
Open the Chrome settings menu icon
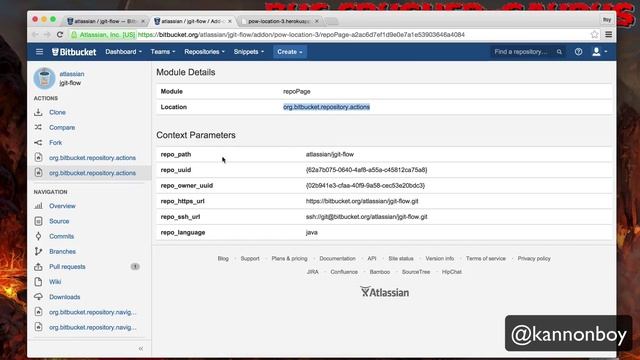(608, 35)
